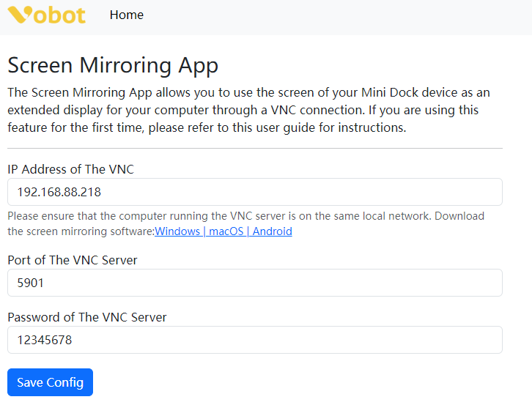Focus the port field containing 5901
The height and width of the screenshot is (405, 532).
[x=254, y=283]
